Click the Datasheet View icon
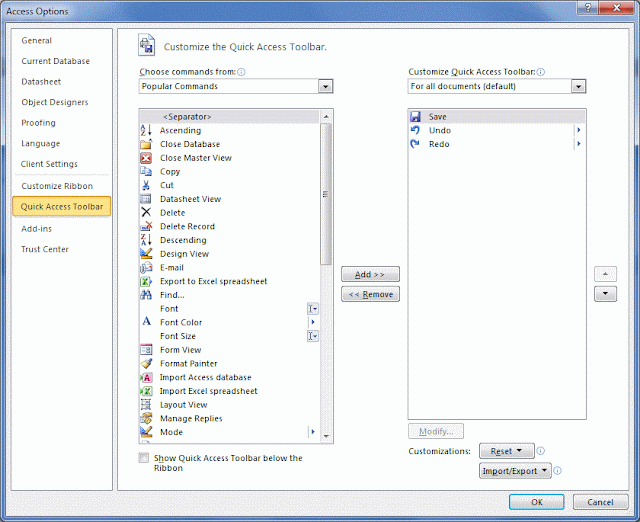This screenshot has height=522, width=640. coord(146,199)
